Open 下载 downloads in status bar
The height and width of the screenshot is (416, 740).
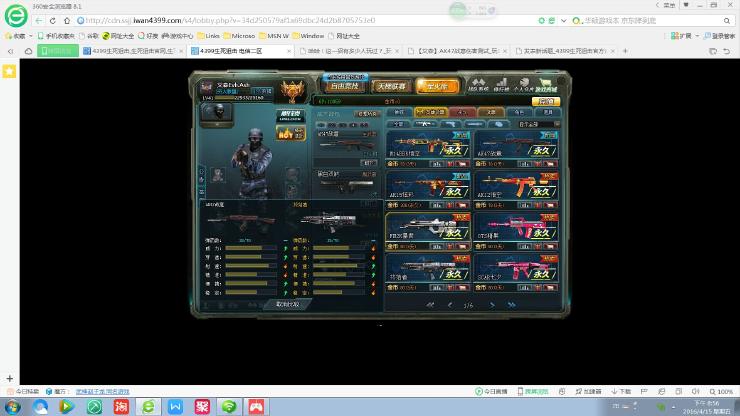pyautogui.click(x=621, y=391)
